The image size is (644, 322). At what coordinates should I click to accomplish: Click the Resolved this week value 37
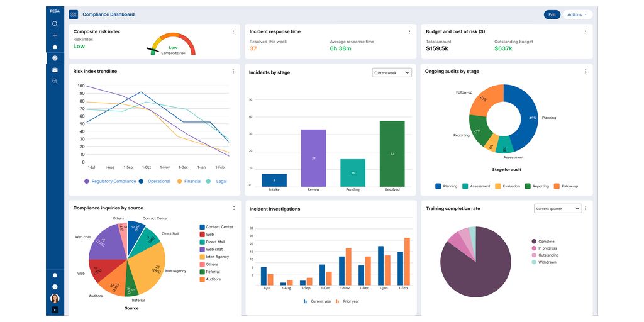click(x=253, y=48)
